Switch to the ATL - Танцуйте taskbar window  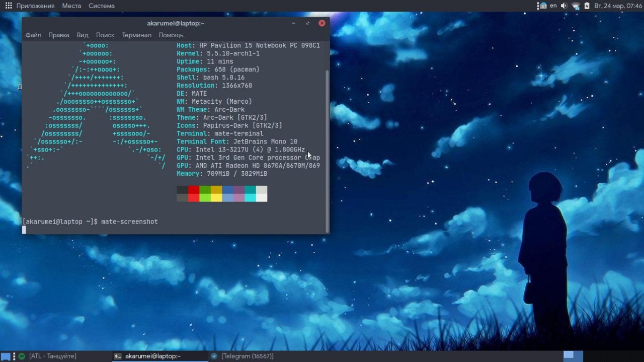[x=53, y=356]
